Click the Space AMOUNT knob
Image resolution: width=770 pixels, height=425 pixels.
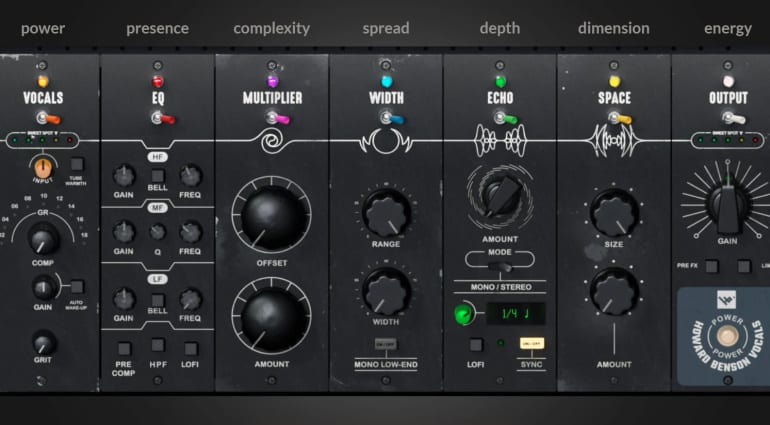pyautogui.click(x=614, y=291)
